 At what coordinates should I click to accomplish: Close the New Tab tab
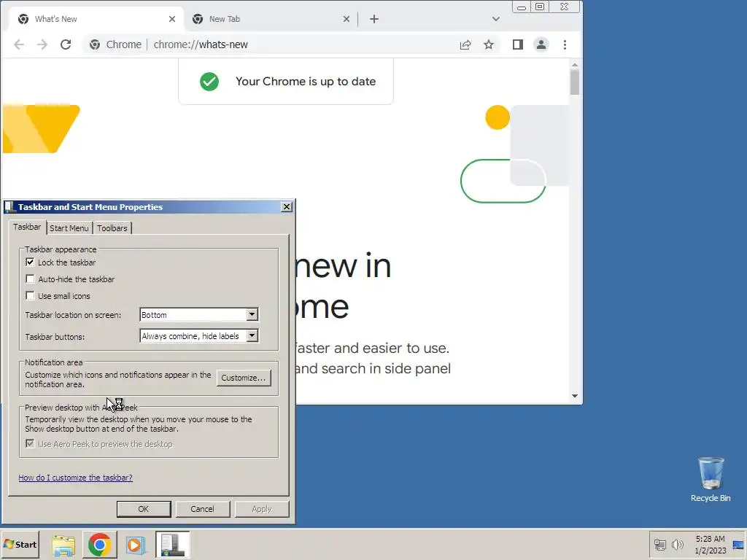click(347, 19)
